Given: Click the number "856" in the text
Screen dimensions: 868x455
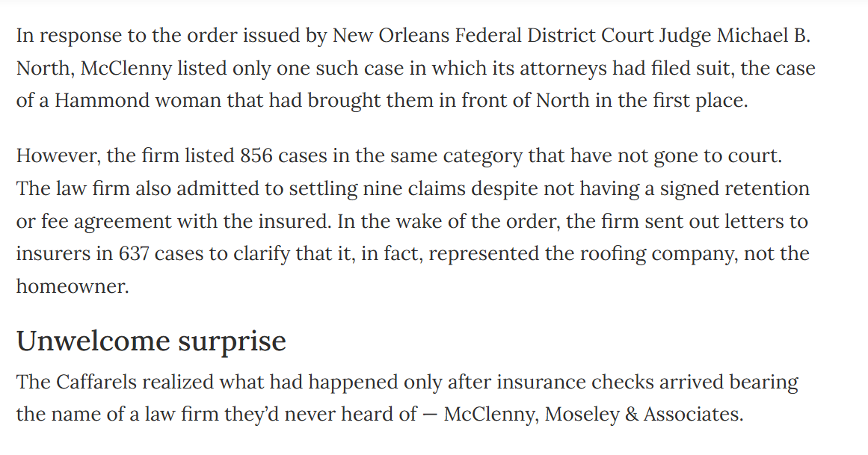Looking at the screenshot, I should (256, 155).
